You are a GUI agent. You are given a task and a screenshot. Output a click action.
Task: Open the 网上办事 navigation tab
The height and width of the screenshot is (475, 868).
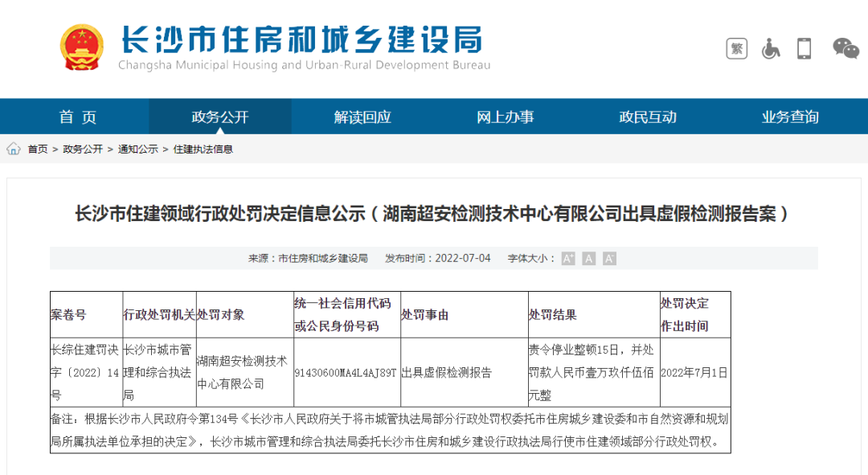(505, 117)
